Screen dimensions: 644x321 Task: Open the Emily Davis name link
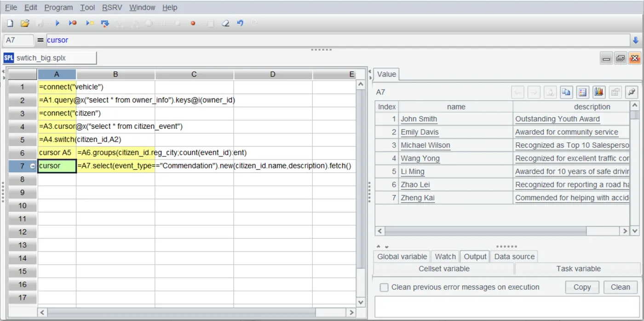420,132
